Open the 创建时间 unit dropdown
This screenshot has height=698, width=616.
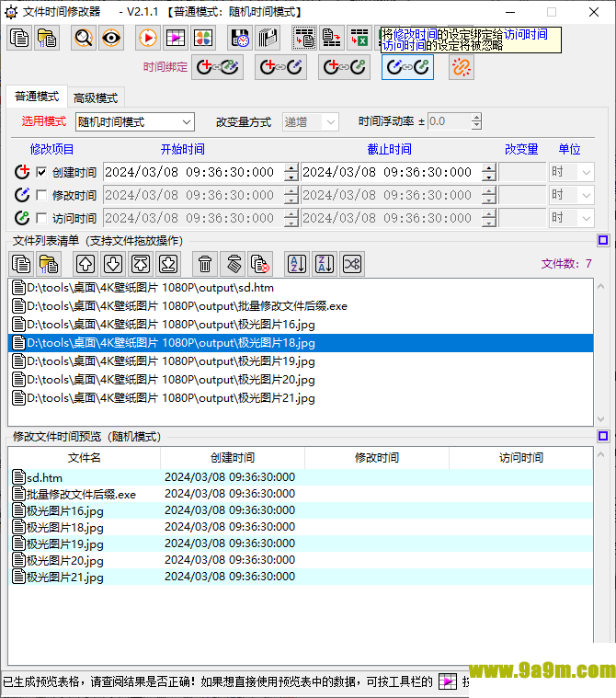coord(572,172)
